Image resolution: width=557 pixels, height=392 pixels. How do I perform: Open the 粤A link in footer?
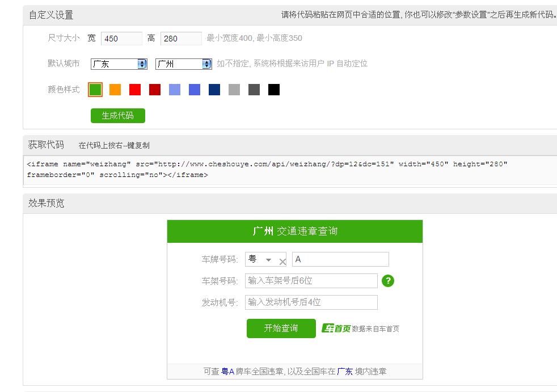(227, 372)
